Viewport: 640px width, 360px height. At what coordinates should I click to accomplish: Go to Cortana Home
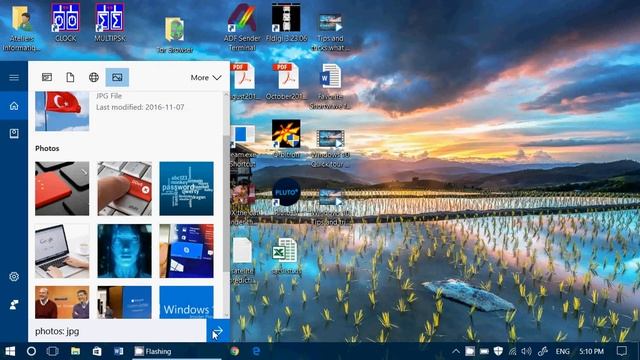(x=14, y=106)
